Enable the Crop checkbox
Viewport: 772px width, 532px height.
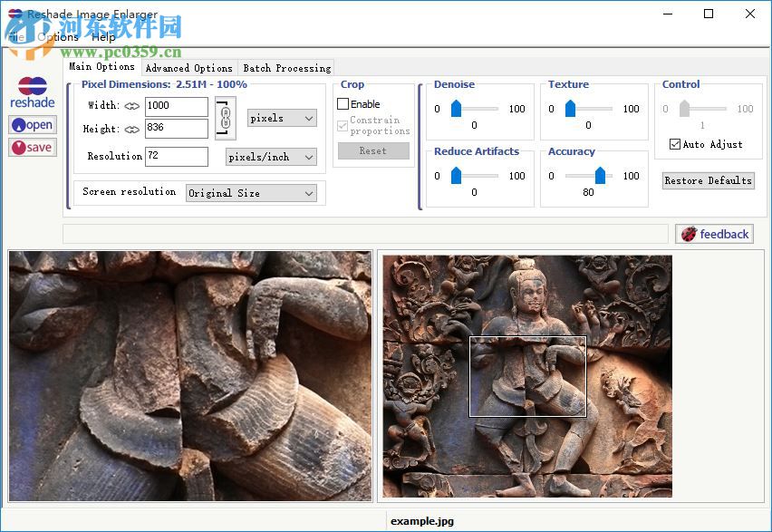point(345,103)
